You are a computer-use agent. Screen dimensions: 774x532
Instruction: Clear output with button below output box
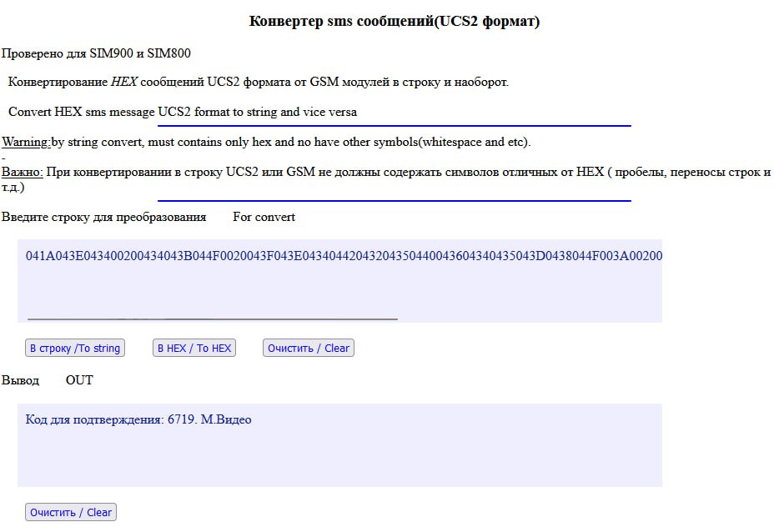(71, 512)
